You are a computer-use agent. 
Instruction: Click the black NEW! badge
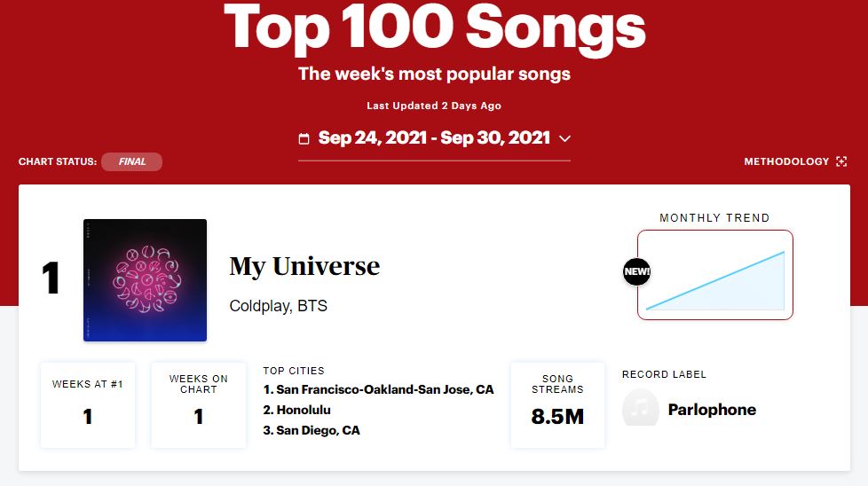point(636,271)
